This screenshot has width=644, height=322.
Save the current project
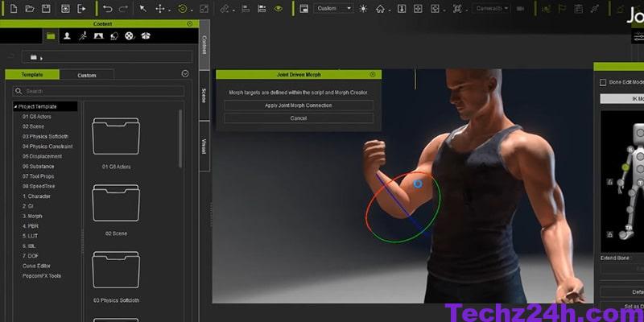click(x=47, y=9)
